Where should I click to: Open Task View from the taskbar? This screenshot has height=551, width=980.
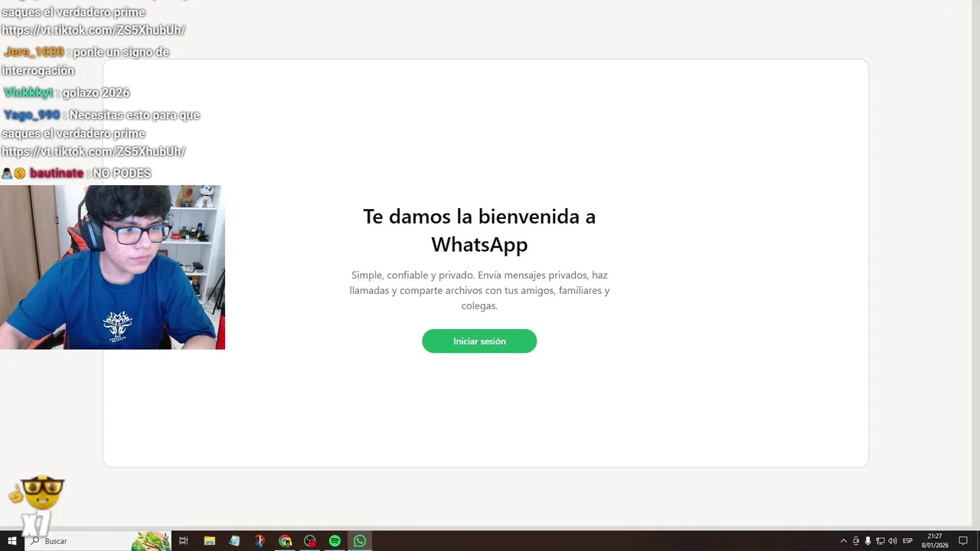click(x=184, y=541)
